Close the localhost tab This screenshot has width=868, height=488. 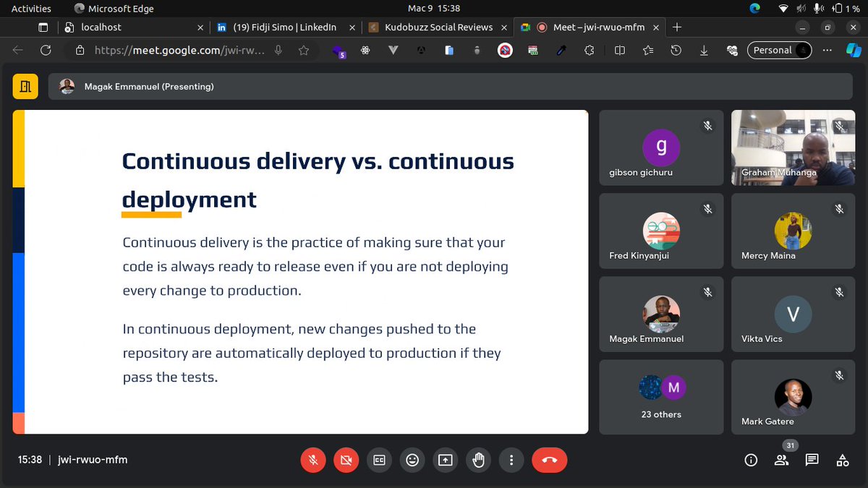(201, 27)
